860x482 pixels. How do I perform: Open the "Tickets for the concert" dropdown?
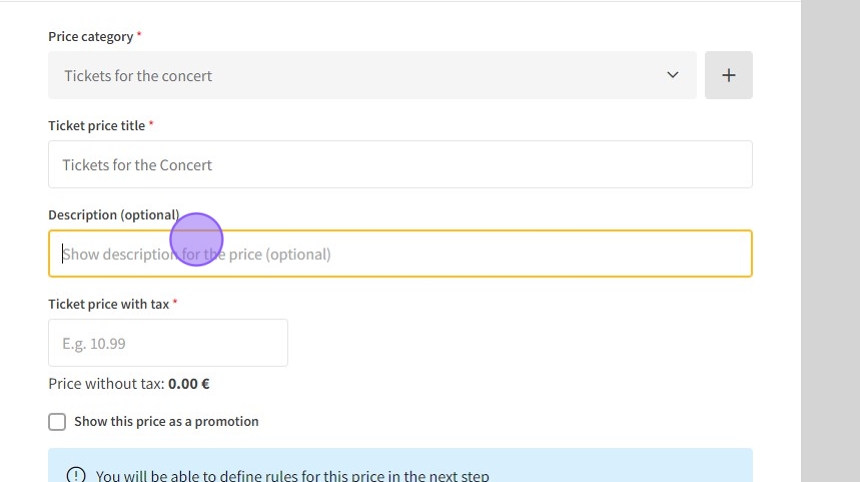[x=370, y=75]
